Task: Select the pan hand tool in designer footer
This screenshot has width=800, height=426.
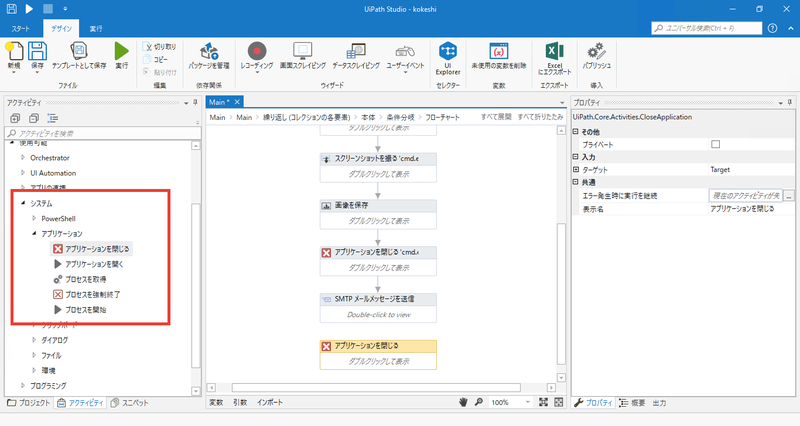Action: [463, 403]
